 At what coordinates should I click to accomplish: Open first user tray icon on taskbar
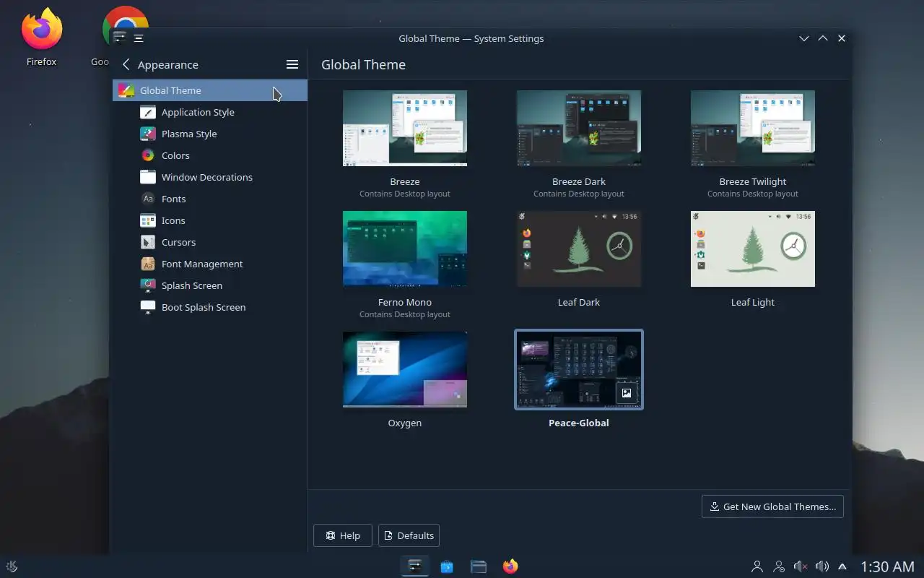tap(757, 566)
